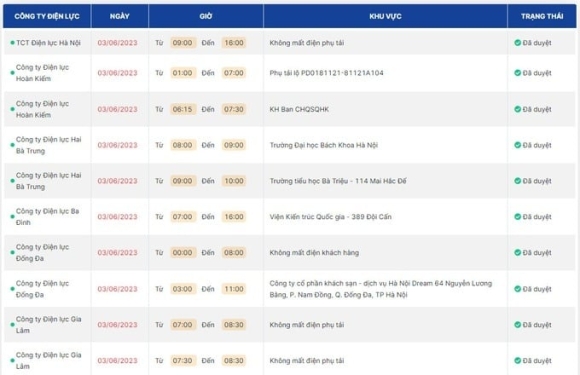Click approved check icon in Hà Nội Dream row
The image size is (580, 375).
pos(517,289)
